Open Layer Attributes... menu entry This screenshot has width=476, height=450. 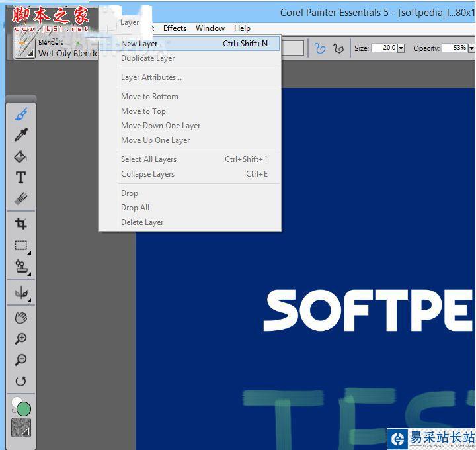(190, 77)
